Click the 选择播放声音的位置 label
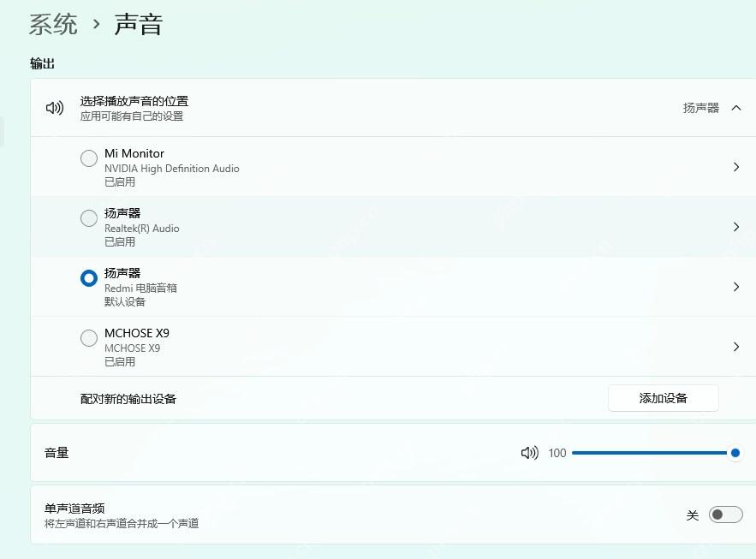The image size is (756, 559). [134, 101]
